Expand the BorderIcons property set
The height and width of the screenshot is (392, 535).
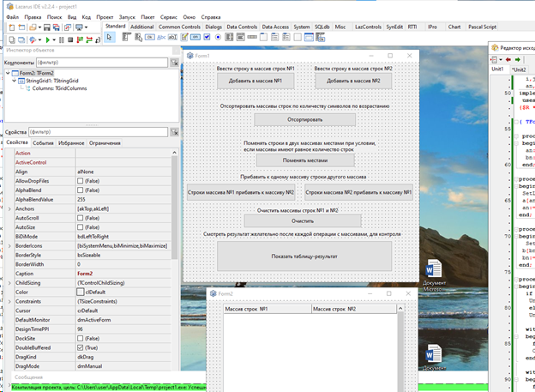(x=9, y=246)
